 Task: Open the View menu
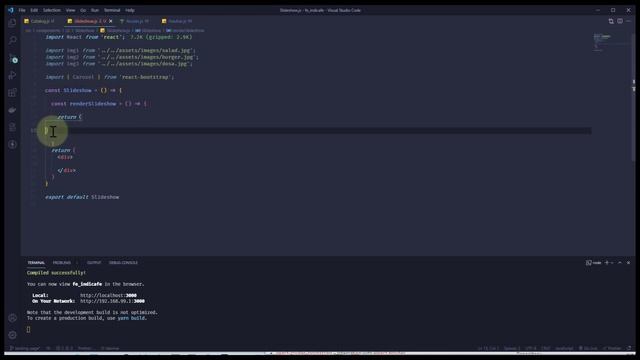[71, 10]
